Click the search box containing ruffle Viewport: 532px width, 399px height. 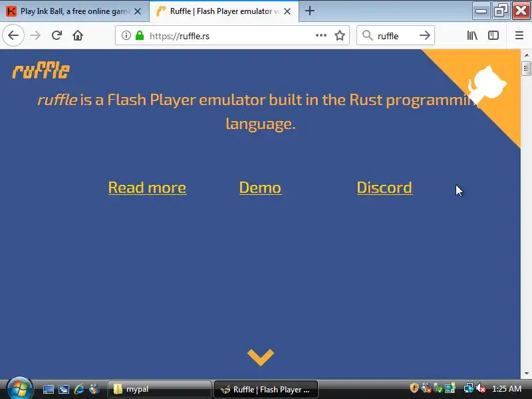(x=395, y=36)
